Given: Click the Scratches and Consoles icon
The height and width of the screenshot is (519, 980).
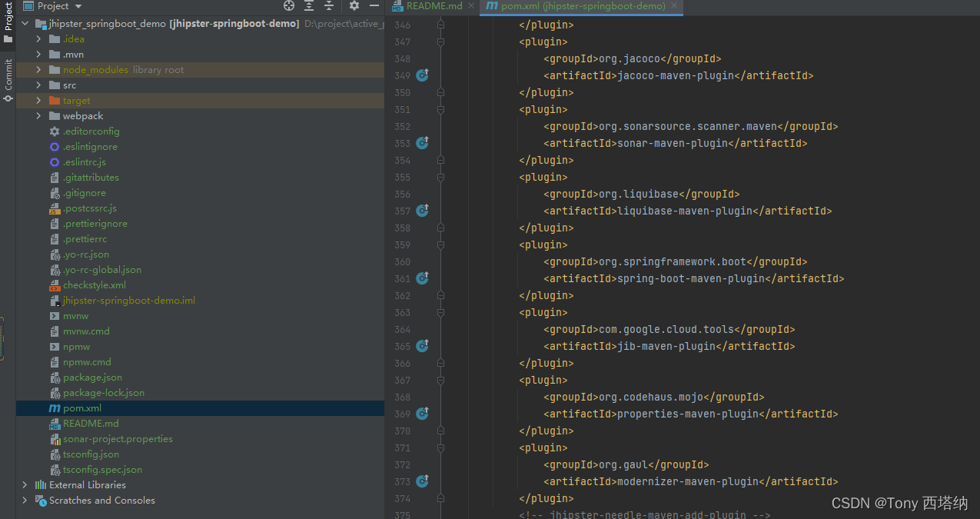Looking at the screenshot, I should tap(41, 501).
